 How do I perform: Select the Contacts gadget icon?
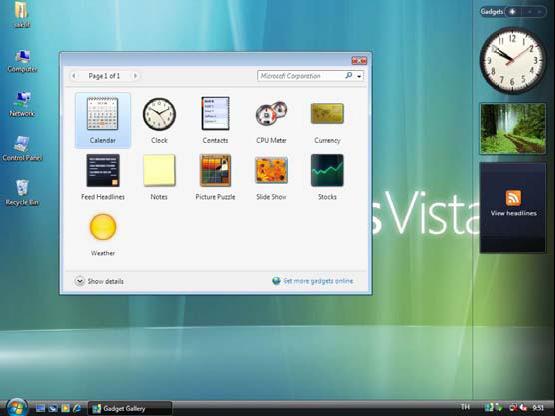click(x=215, y=113)
